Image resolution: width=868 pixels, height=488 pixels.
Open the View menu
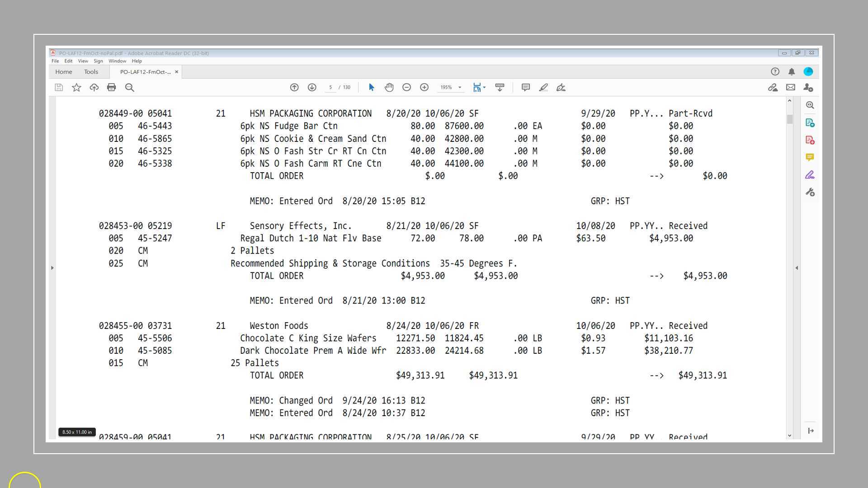click(83, 61)
